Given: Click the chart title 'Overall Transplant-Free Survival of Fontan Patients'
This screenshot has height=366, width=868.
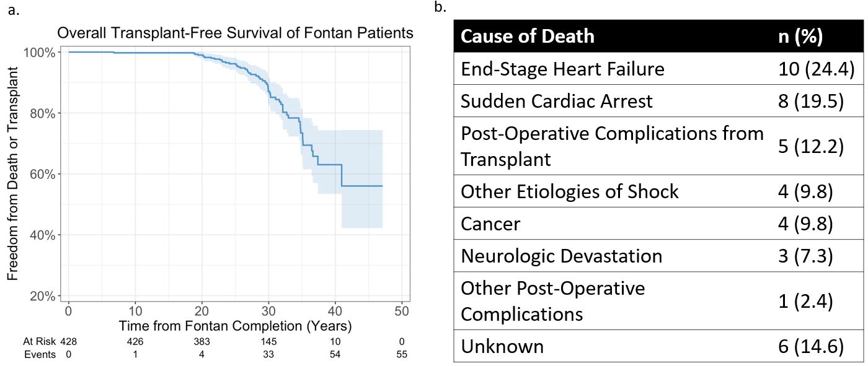Looking at the screenshot, I should 235,33.
